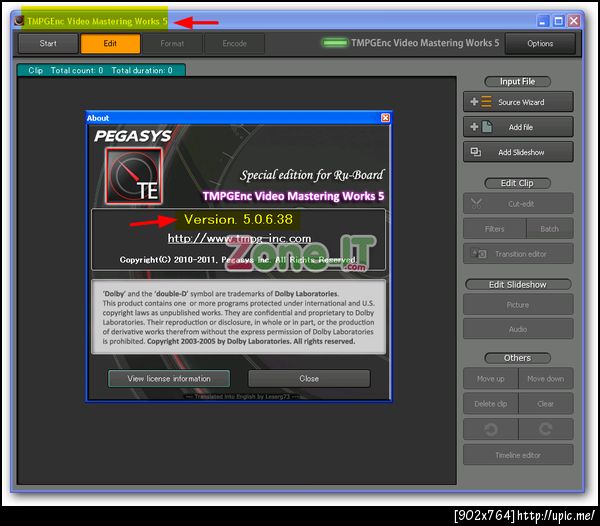Click the Add file button
The width and height of the screenshot is (600, 526).
coord(518,127)
